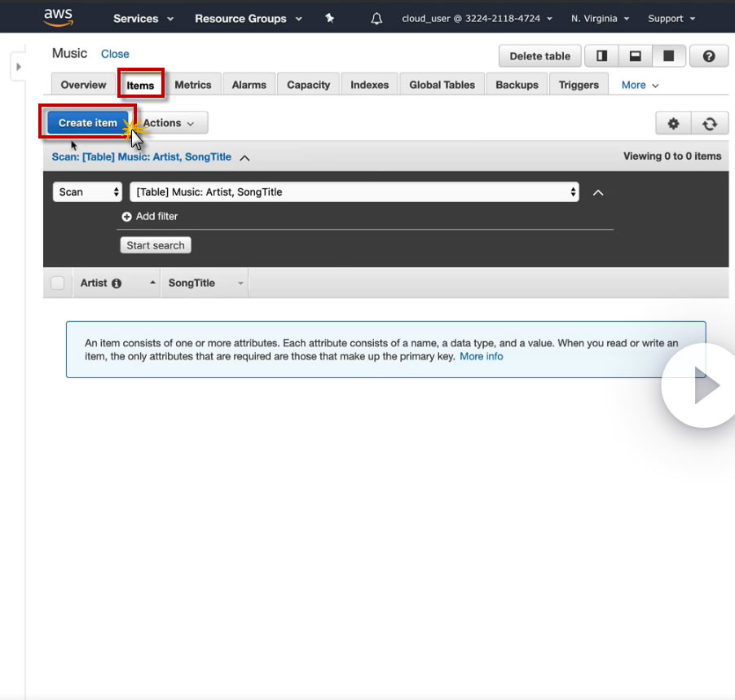735x700 pixels.
Task: Click Add filter link
Action: pyautogui.click(x=156, y=216)
